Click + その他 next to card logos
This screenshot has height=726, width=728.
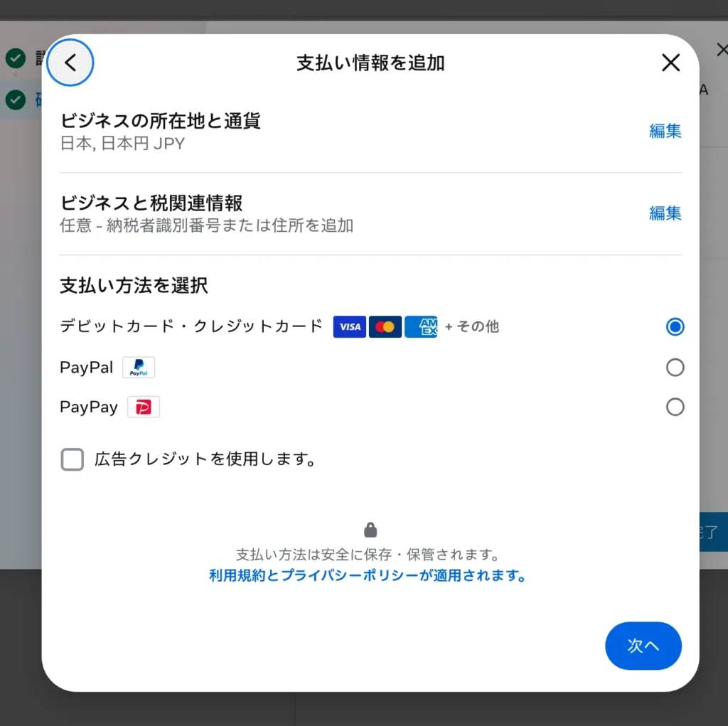472,326
